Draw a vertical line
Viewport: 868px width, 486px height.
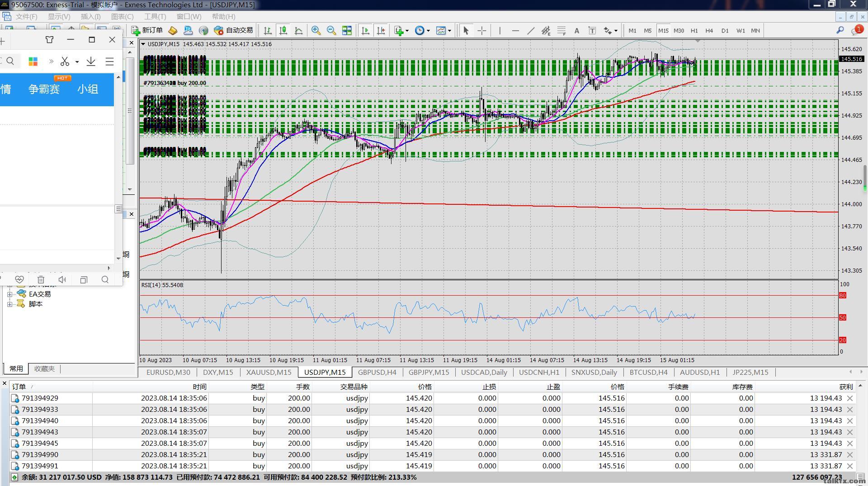click(500, 30)
